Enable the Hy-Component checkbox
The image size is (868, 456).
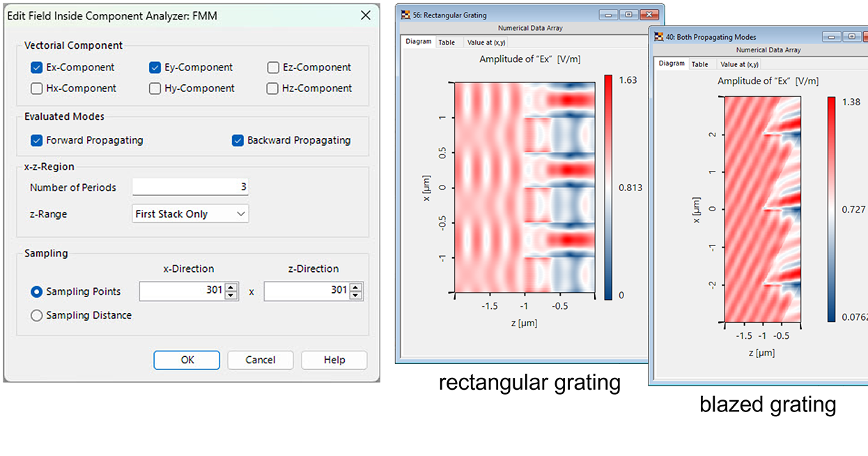(x=155, y=88)
